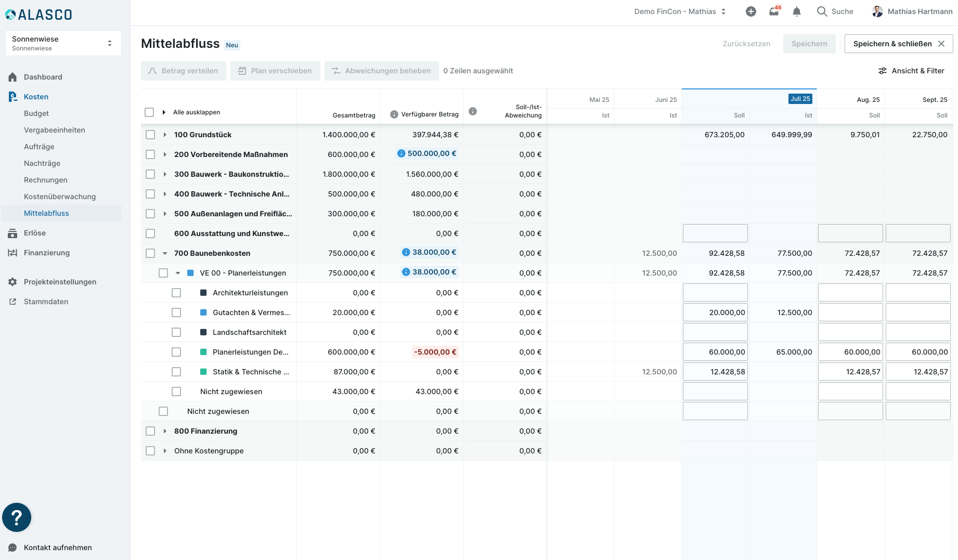Image resolution: width=958 pixels, height=560 pixels.
Task: Click the plus add icon in header
Action: tap(750, 11)
